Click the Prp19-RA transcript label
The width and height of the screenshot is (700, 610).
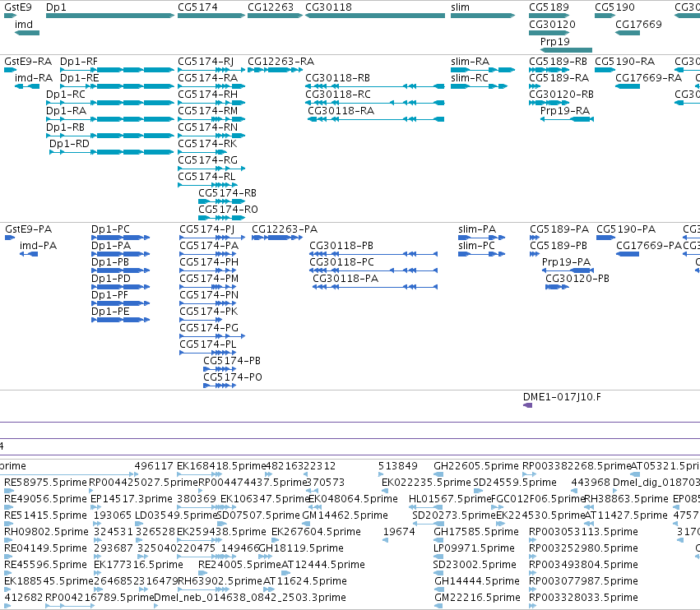pyautogui.click(x=565, y=111)
